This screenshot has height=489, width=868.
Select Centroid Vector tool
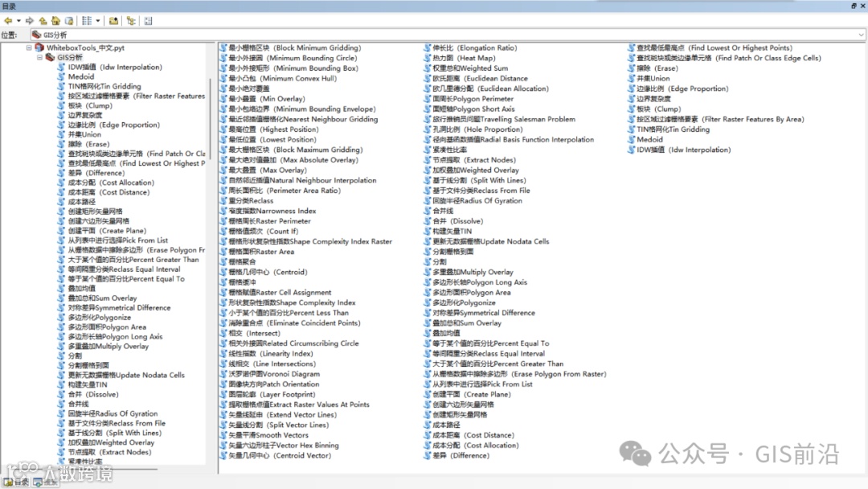pyautogui.click(x=280, y=456)
